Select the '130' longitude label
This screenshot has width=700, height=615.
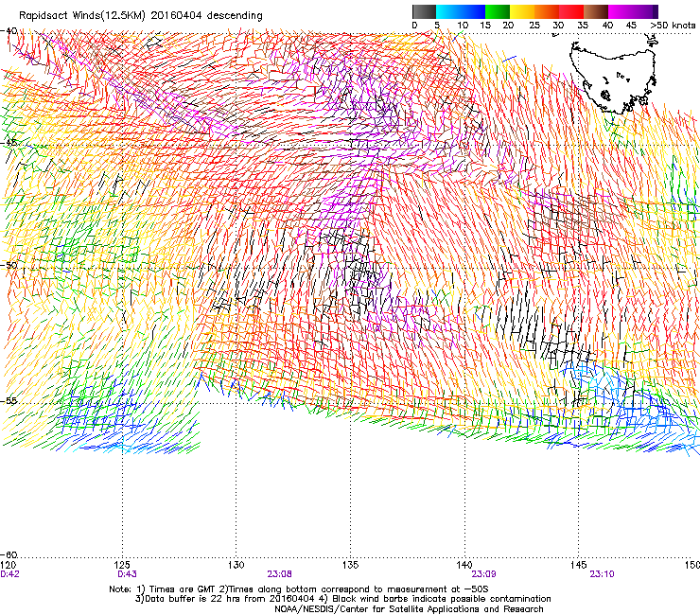[236, 565]
